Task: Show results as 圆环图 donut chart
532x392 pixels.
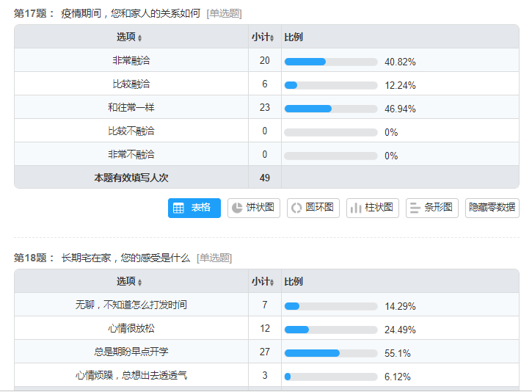Action: (313, 208)
